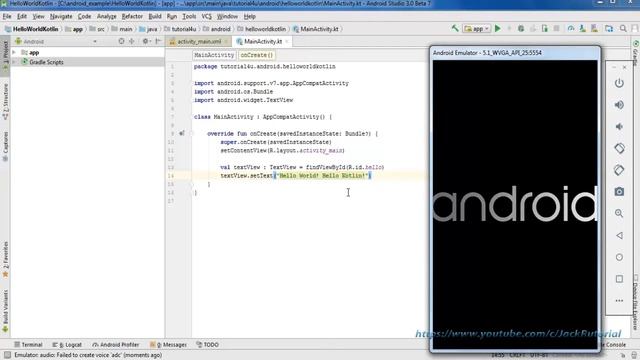Click the tutorial4u package breadcrumb
Image resolution: width=640 pixels, height=360 pixels.
coord(180,29)
